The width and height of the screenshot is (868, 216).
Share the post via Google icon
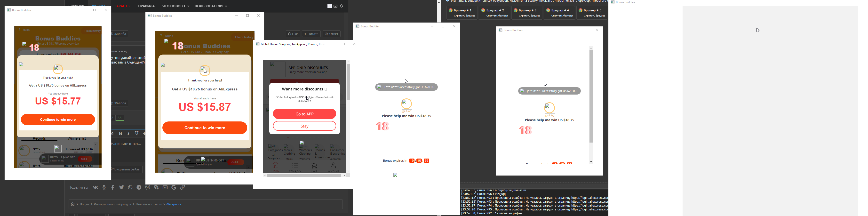[x=174, y=187]
